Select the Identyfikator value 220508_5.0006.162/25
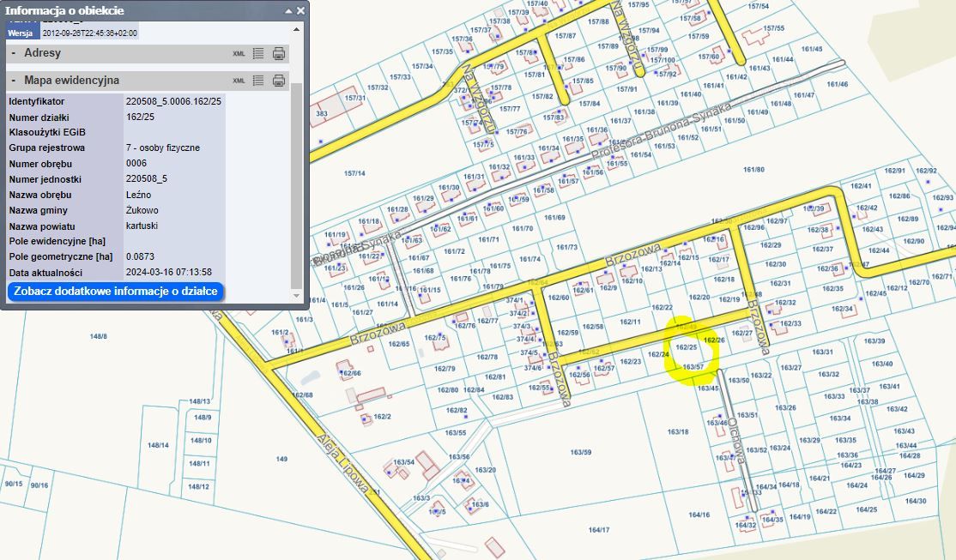 (x=173, y=101)
